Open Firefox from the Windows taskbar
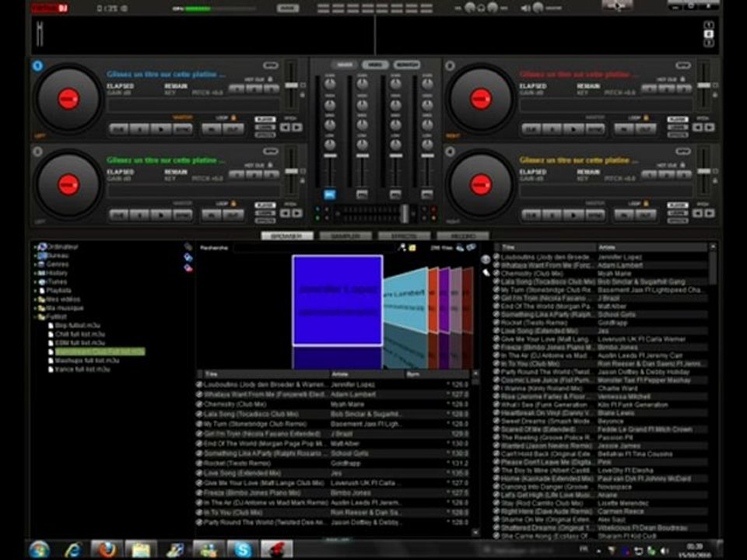 107,550
